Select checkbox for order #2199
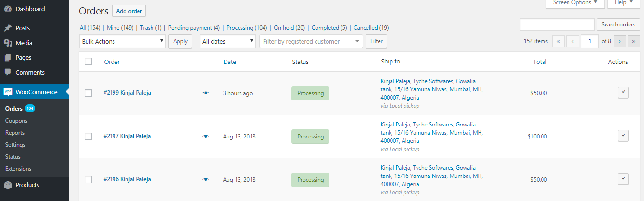644x201 pixels. [88, 93]
